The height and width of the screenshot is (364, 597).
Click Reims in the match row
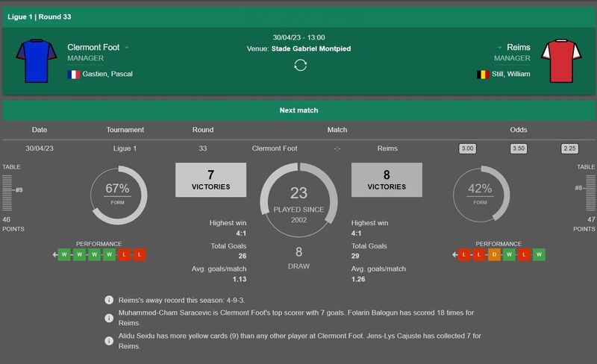pos(387,148)
